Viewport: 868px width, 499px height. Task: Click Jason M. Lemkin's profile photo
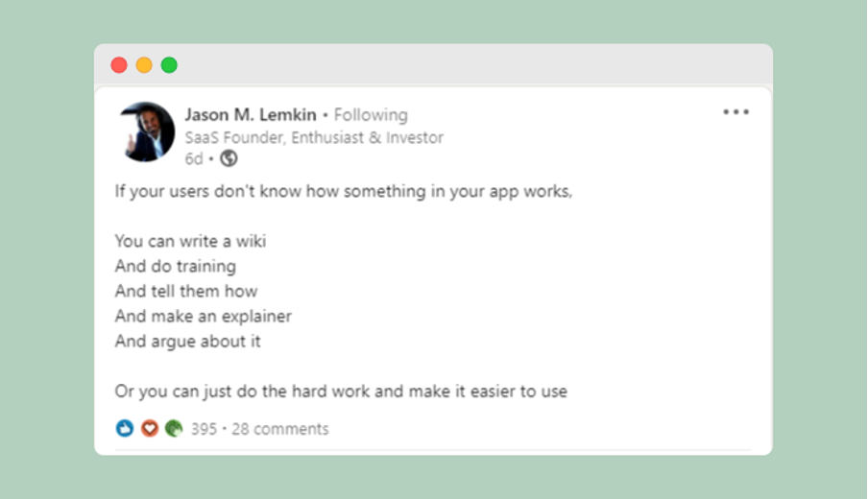147,131
